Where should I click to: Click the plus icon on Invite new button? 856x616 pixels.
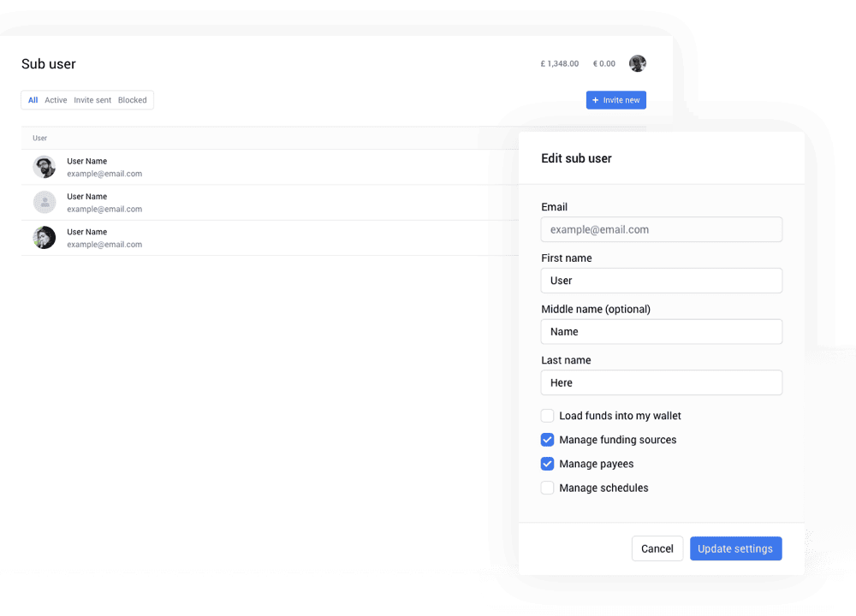pyautogui.click(x=597, y=100)
